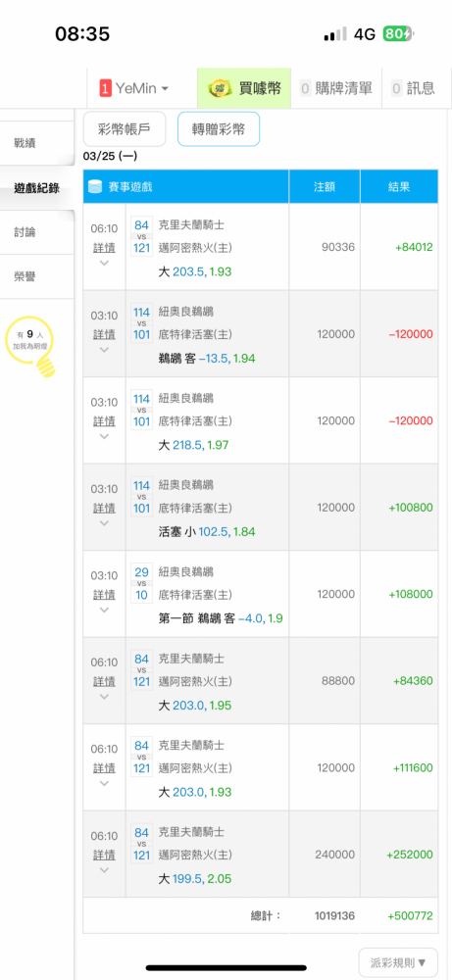Click the stake amount 90336
The width and height of the screenshot is (452, 980).
pos(338,248)
